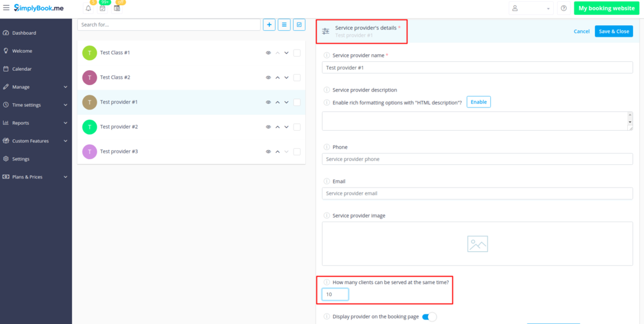This screenshot has height=324, width=644.
Task: Click Cancel in provider details header
Action: coord(581,31)
